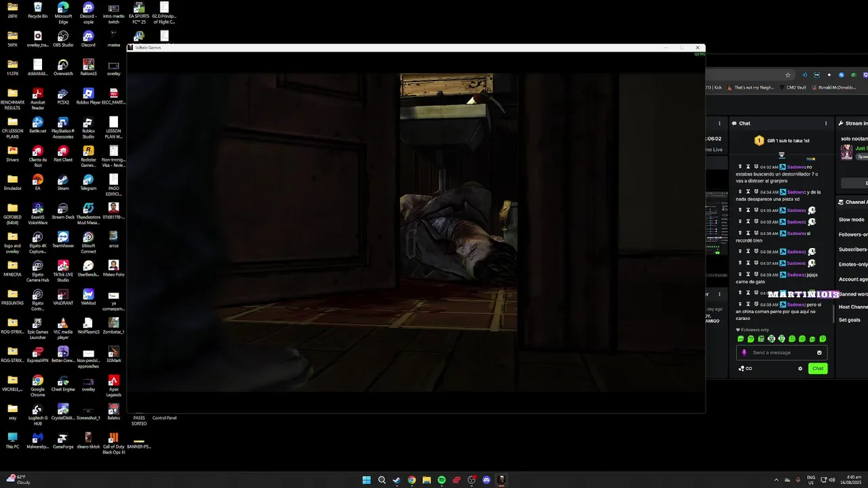Click Sadowx username in the 04:32 AM message
Screen dimensions: 868x488
coord(795,167)
